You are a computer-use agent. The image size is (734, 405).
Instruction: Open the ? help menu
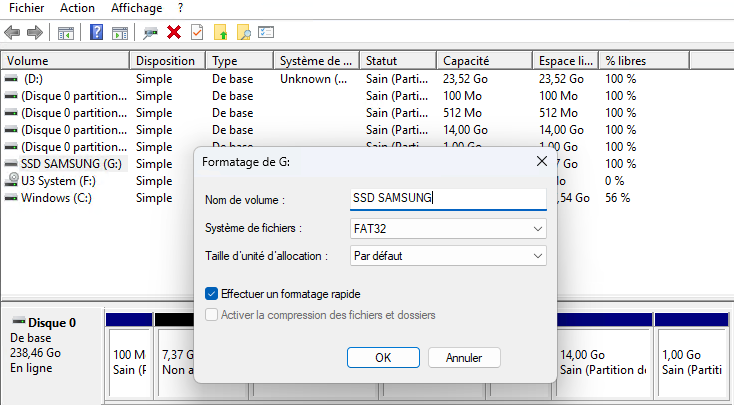181,8
